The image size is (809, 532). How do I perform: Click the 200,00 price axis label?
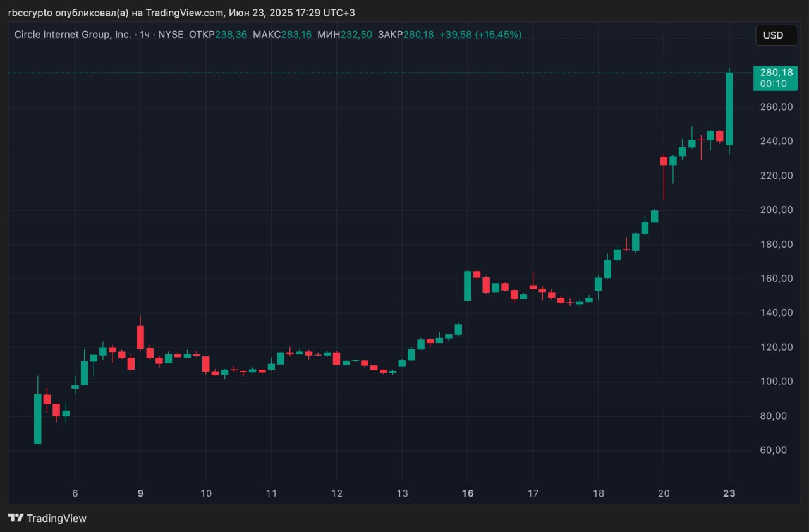pos(776,210)
